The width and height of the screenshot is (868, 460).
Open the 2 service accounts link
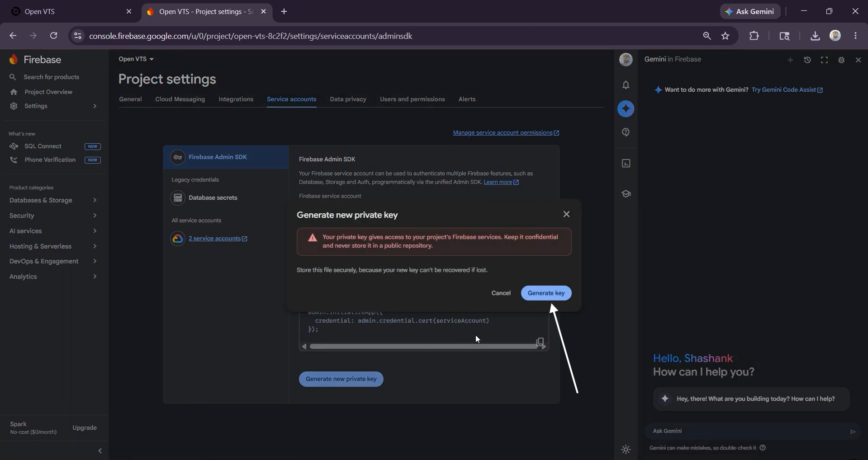218,239
